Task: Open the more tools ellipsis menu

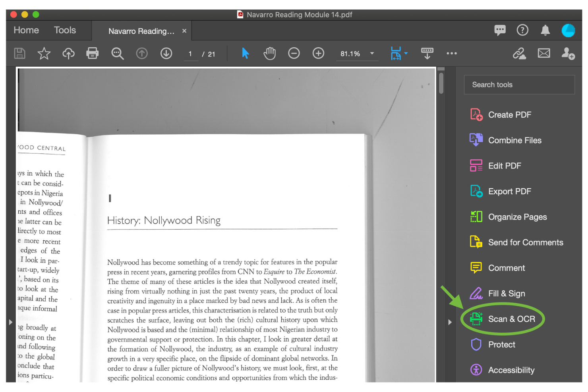Action: [x=452, y=53]
